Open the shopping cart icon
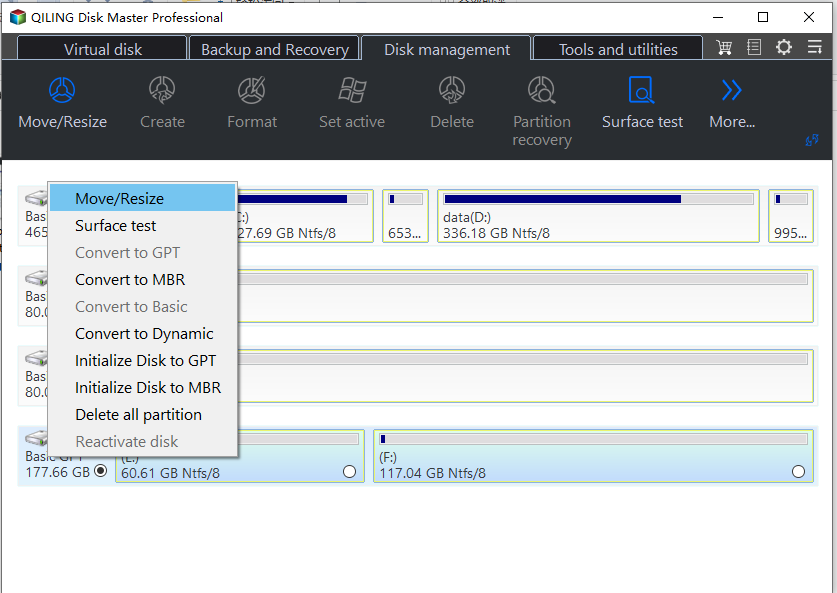The height and width of the screenshot is (593, 837). click(724, 48)
